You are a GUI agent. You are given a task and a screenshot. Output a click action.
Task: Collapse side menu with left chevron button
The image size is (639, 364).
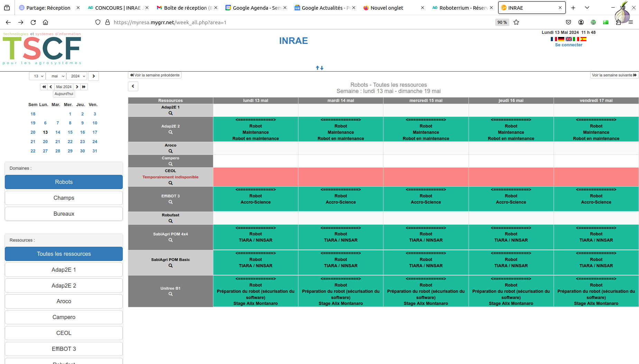(x=133, y=86)
